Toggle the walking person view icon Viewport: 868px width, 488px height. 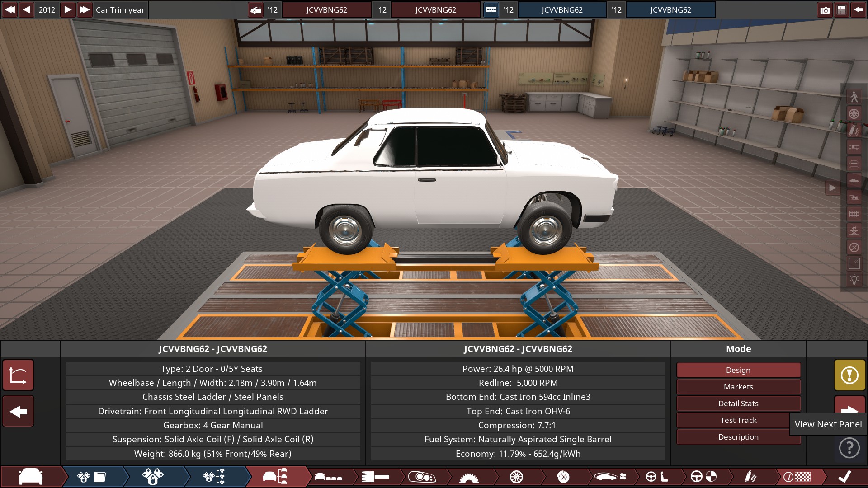[x=854, y=97]
